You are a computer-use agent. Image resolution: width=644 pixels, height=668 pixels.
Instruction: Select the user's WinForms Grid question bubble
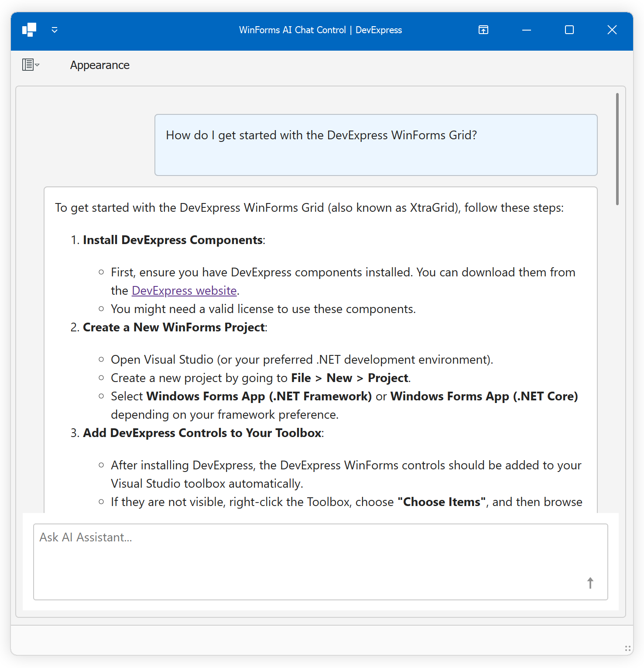tap(376, 145)
